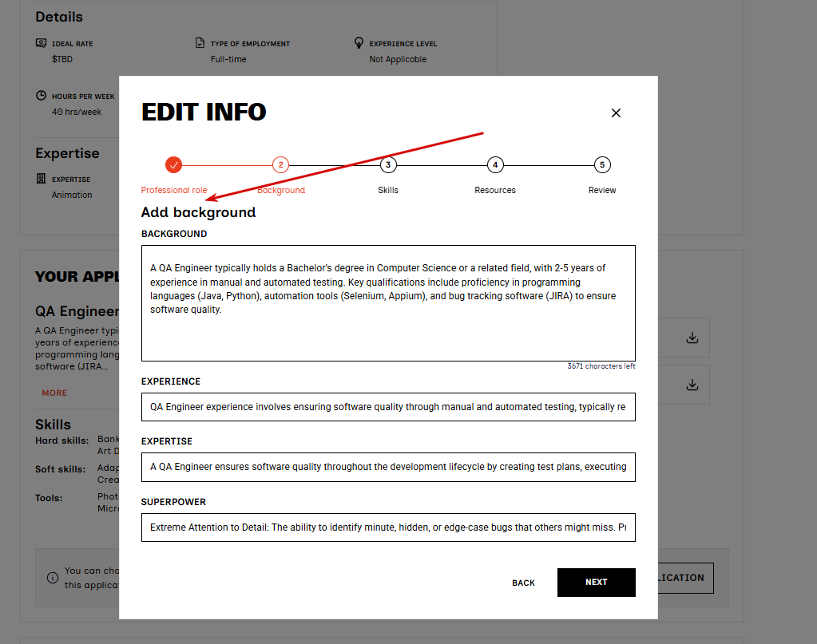Click the 'Tools:' label
The height and width of the screenshot is (644, 817).
point(49,498)
